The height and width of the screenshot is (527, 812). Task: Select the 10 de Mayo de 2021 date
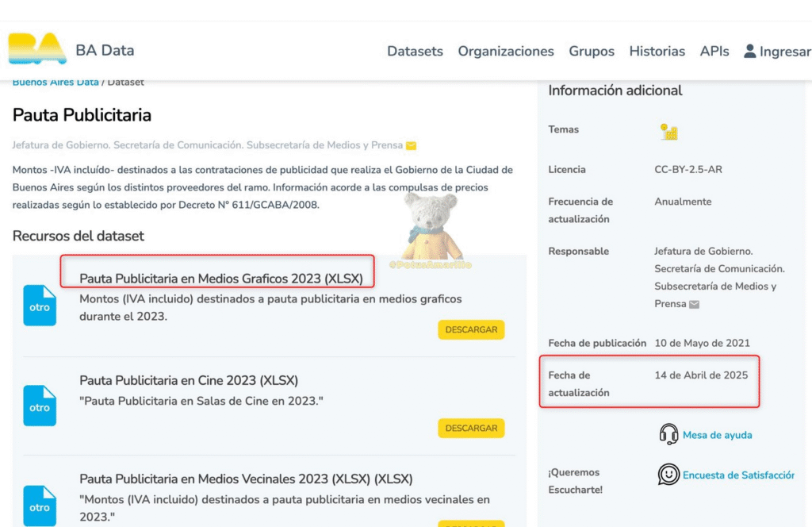point(703,343)
